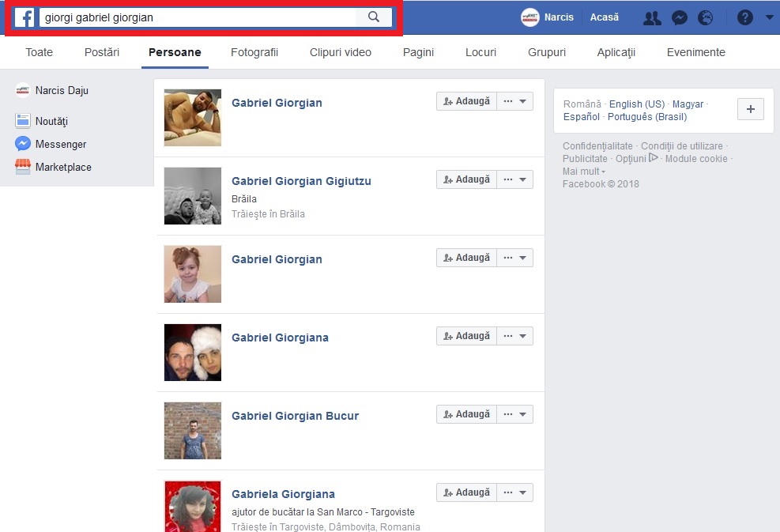780x532 pixels.
Task: Open the notifications globe icon
Action: pos(706,18)
